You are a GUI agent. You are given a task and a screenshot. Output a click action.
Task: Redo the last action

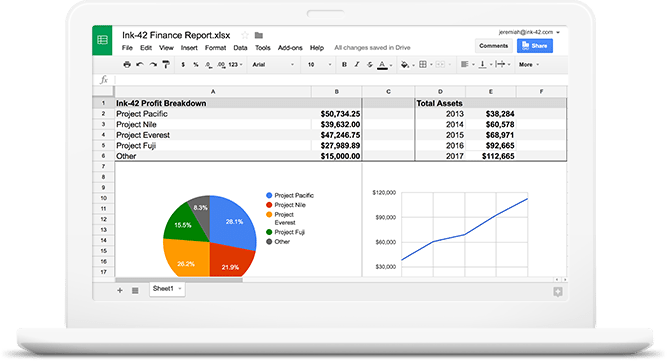153,65
